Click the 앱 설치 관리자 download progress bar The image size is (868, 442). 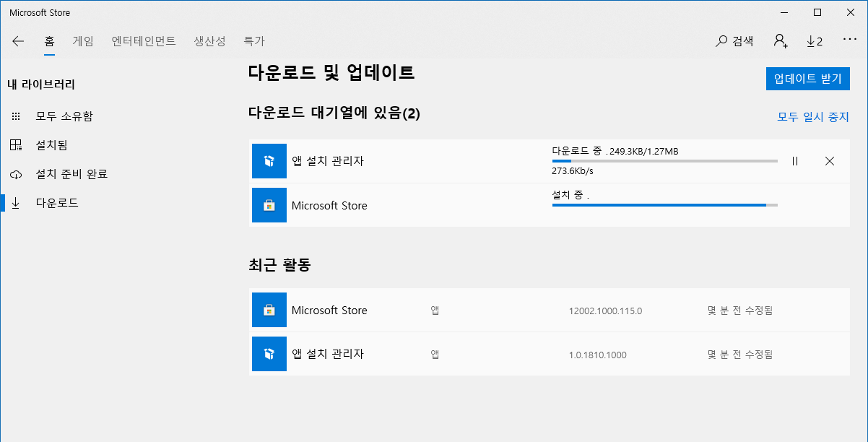coord(665,161)
